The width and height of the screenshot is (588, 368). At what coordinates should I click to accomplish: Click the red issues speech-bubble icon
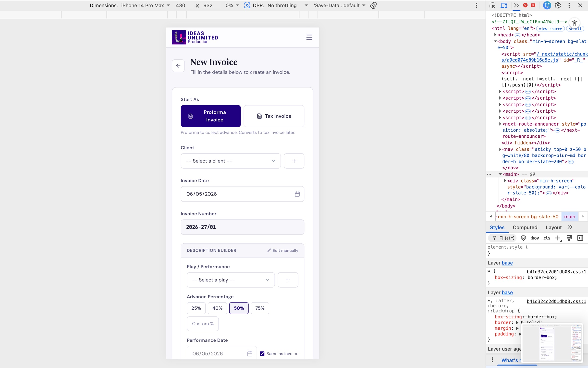(533, 5)
